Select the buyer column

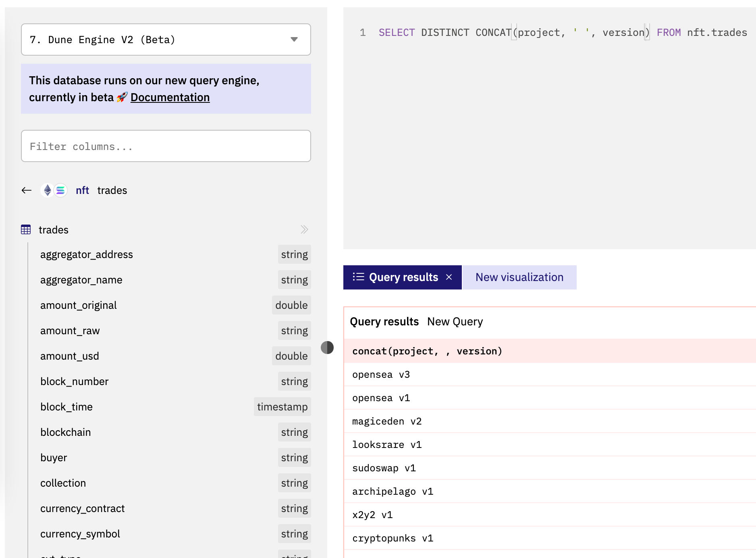point(54,458)
